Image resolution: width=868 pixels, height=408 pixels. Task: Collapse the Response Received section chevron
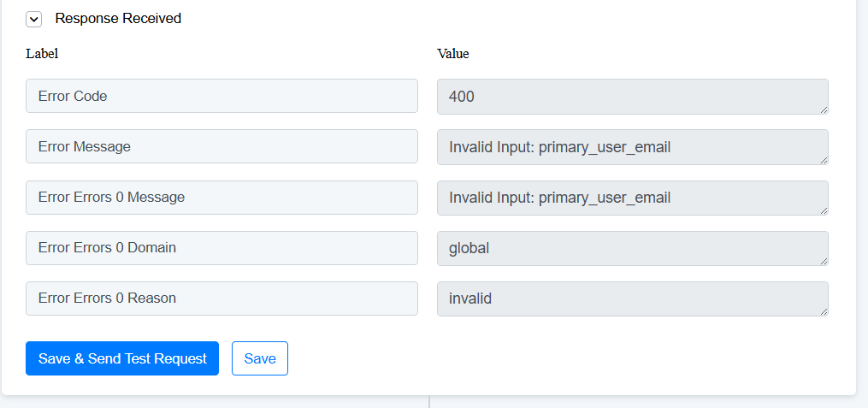coord(34,19)
